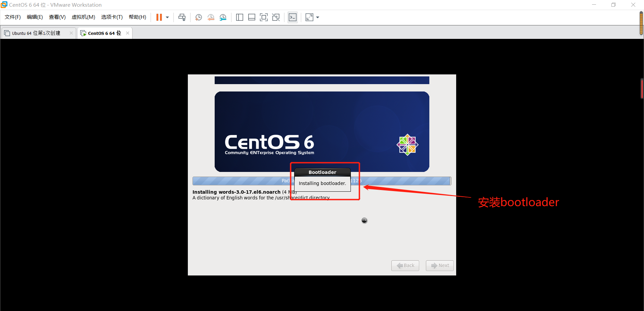This screenshot has width=644, height=311.
Task: Click the Bootloader dialog title
Action: click(x=322, y=172)
